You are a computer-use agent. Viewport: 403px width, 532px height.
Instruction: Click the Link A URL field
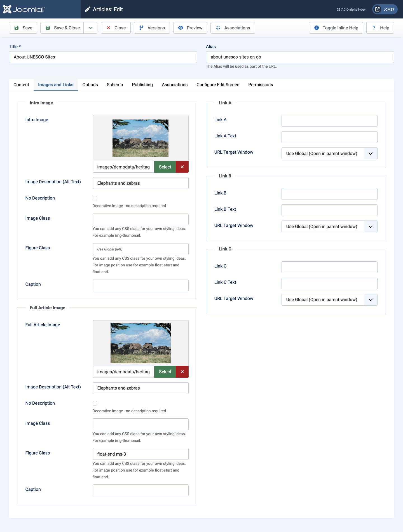329,121
